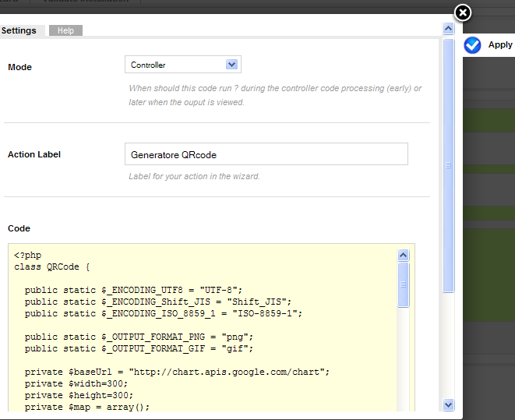The width and height of the screenshot is (515, 420).
Task: Click the Mode dropdown arrow button
Action: [231, 65]
